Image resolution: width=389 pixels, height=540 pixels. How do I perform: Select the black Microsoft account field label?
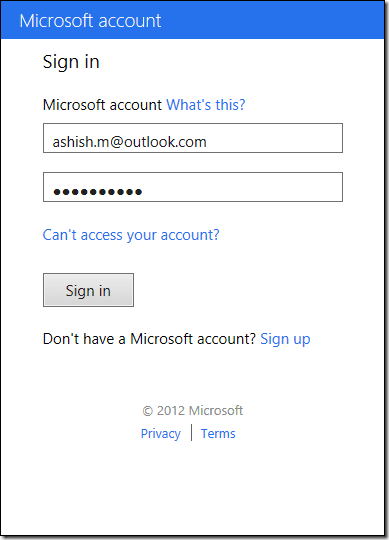pyautogui.click(x=102, y=105)
